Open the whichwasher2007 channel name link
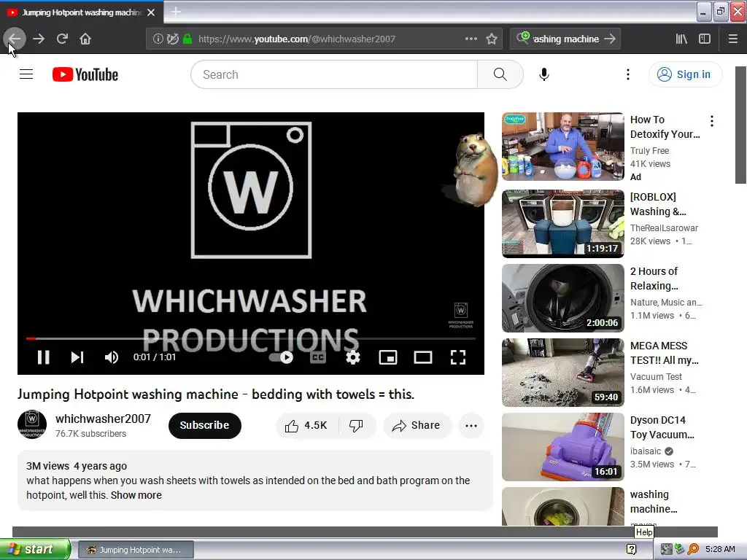The height and width of the screenshot is (560, 747). 103,419
